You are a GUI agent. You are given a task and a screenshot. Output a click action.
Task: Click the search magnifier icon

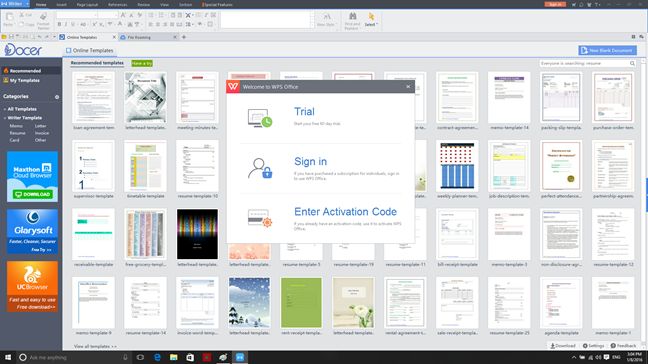(x=632, y=63)
